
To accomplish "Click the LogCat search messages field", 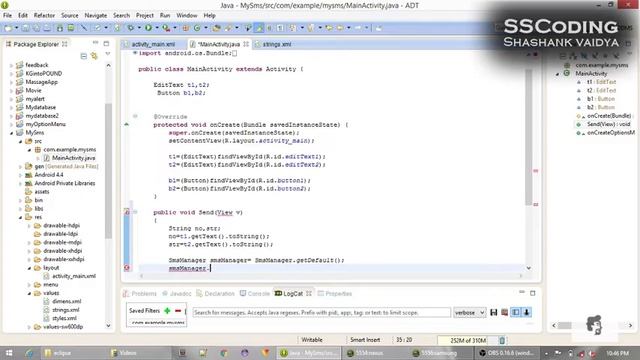I will [x=321, y=312].
